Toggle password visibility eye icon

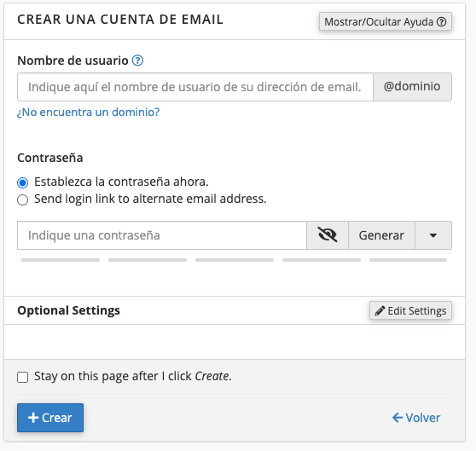pos(328,235)
